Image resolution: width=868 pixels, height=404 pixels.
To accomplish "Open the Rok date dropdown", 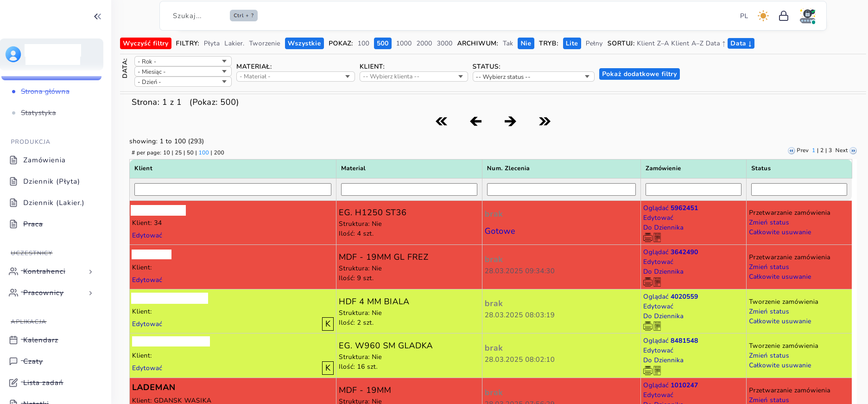I will [183, 61].
